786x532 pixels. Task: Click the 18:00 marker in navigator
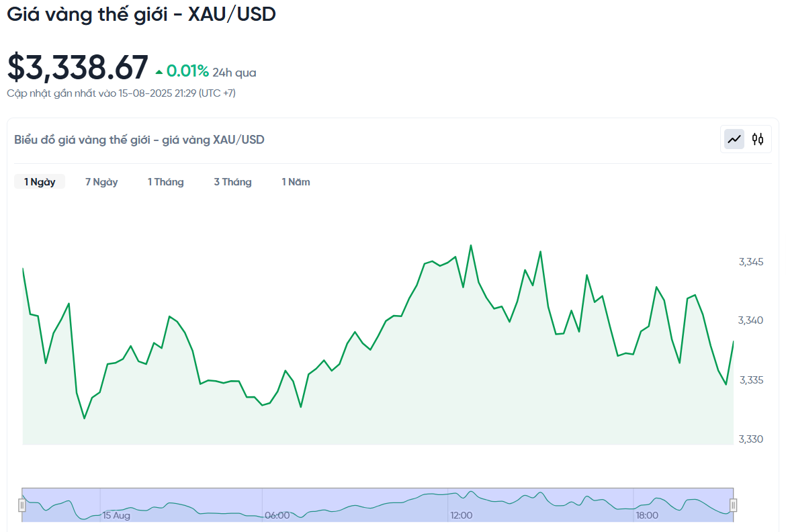coord(647,515)
